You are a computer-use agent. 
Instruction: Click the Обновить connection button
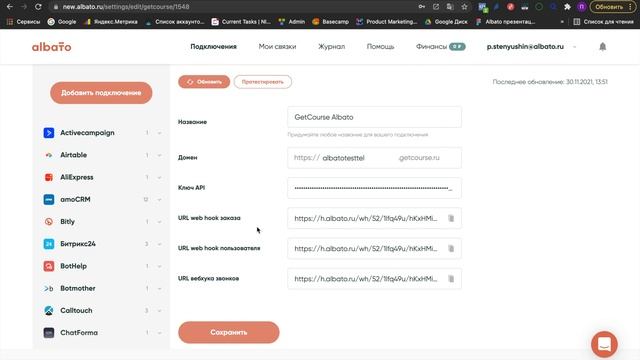tap(204, 82)
